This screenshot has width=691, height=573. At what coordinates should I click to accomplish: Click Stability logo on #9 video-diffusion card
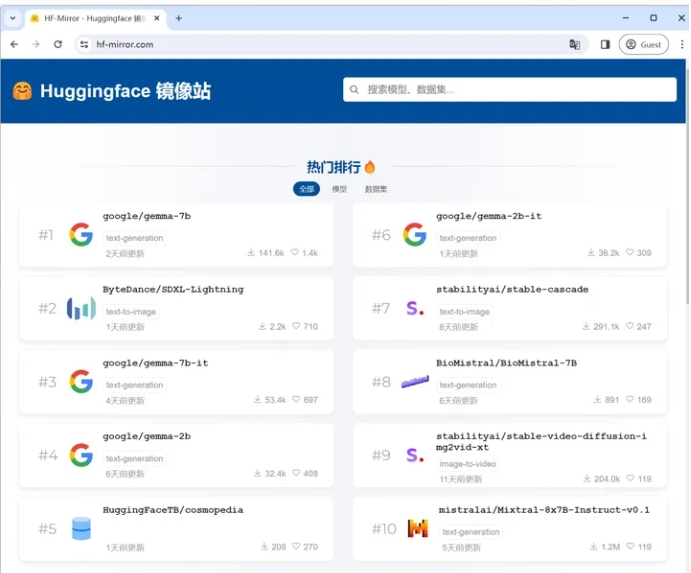coord(415,455)
